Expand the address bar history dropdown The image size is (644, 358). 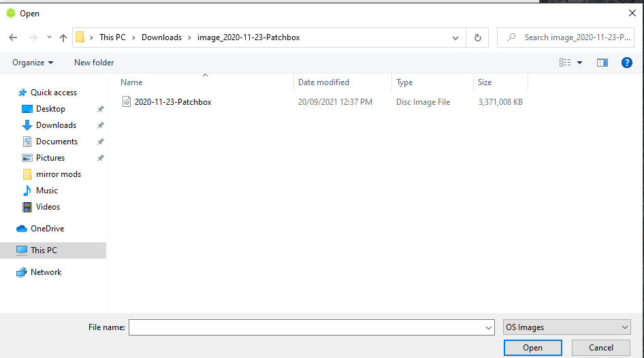[x=455, y=37]
